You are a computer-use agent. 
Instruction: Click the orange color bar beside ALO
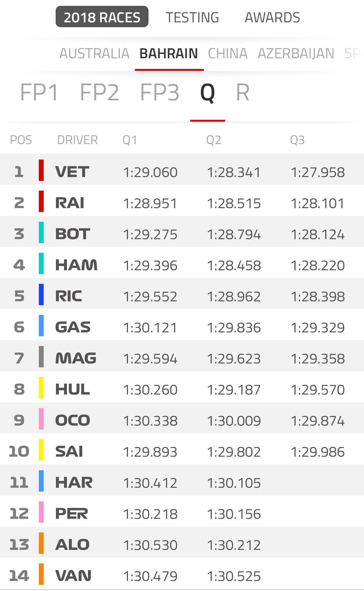tap(41, 543)
